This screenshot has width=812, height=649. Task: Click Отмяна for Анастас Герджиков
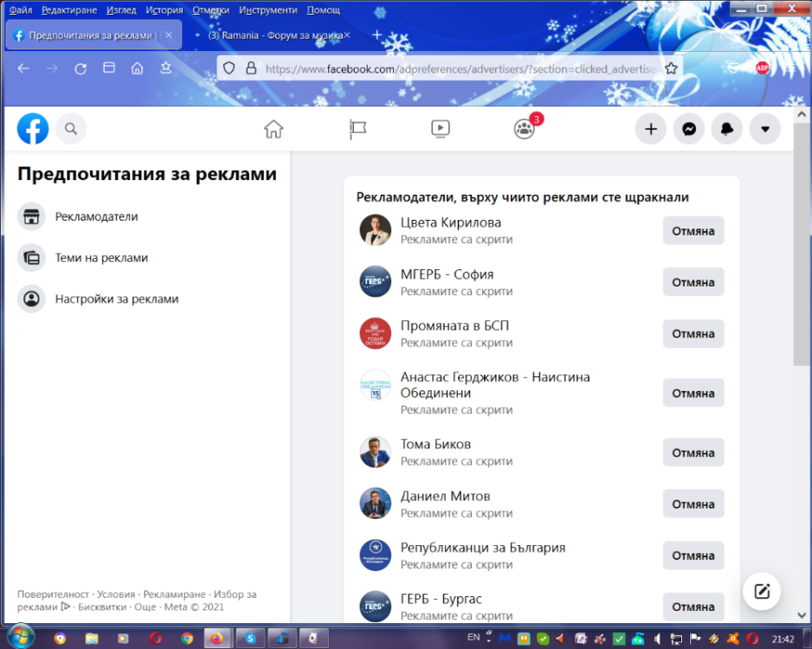pos(693,393)
